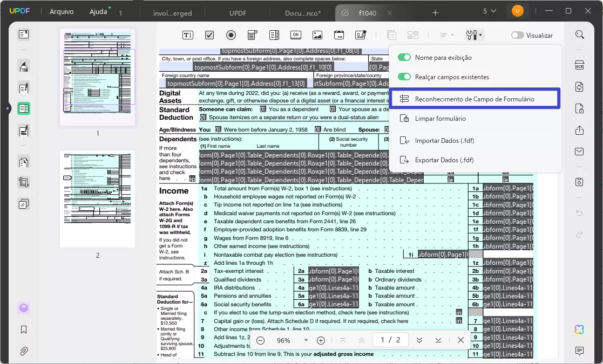Image resolution: width=603 pixels, height=364 pixels.
Task: Select the text field tool
Action: click(188, 35)
